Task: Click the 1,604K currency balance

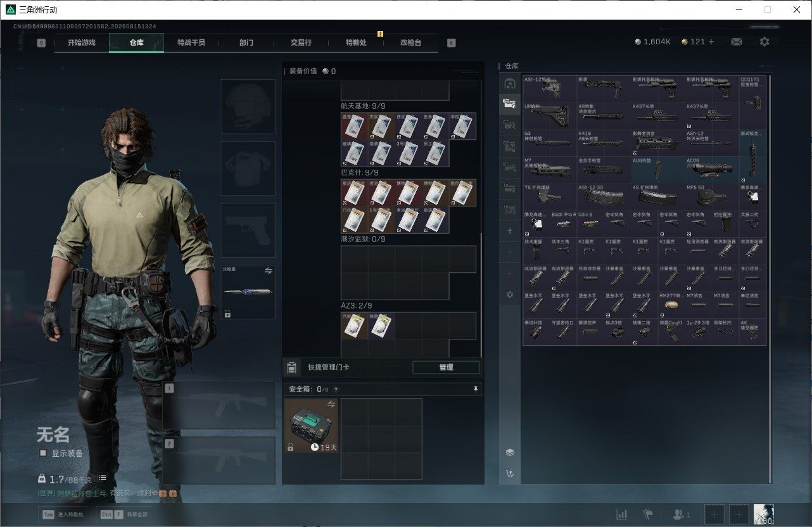Action: pyautogui.click(x=652, y=42)
